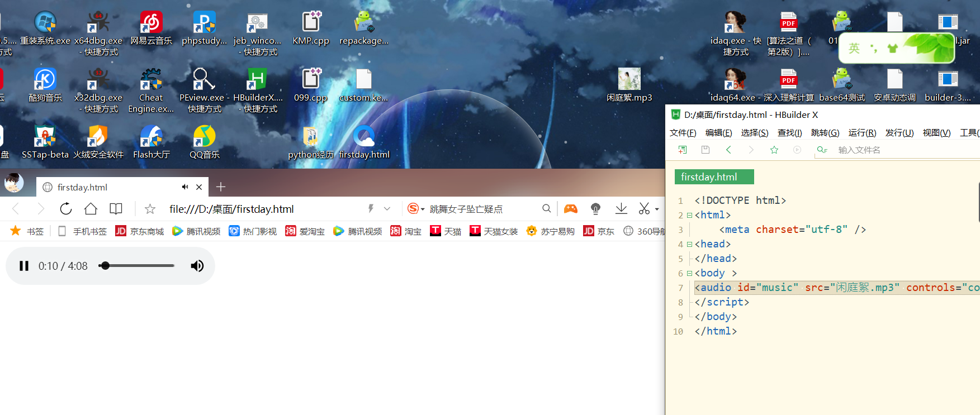Viewport: 980px width, 415px height.
Task: Open the 爱淘宝 bookmark
Action: [305, 231]
